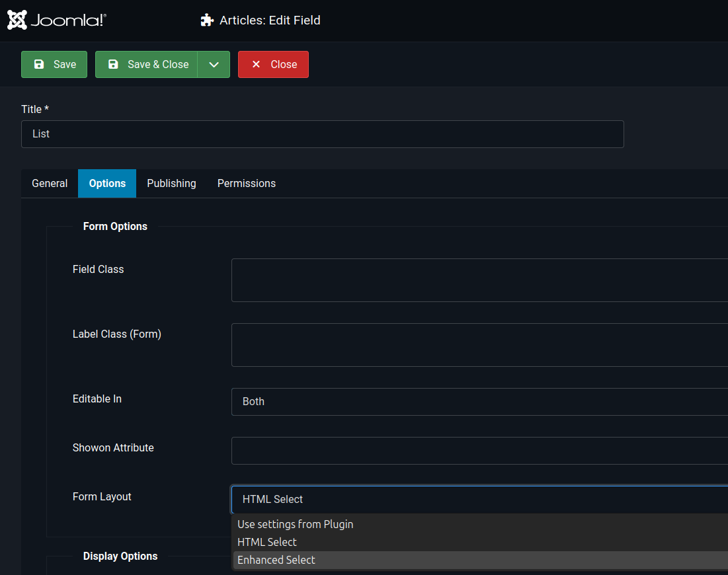Select the Options tab
Screen dimensions: 728x575
pos(107,183)
